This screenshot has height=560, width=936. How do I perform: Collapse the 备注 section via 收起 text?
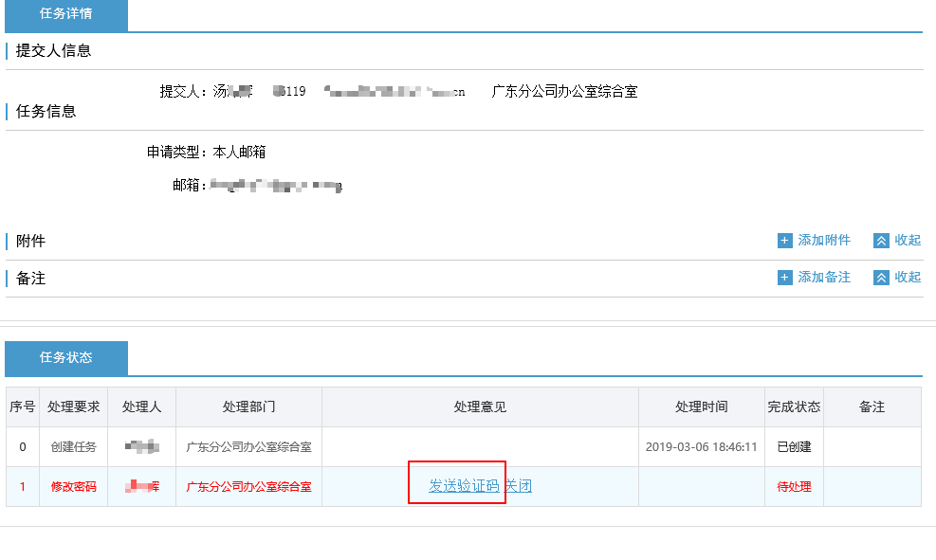click(908, 278)
